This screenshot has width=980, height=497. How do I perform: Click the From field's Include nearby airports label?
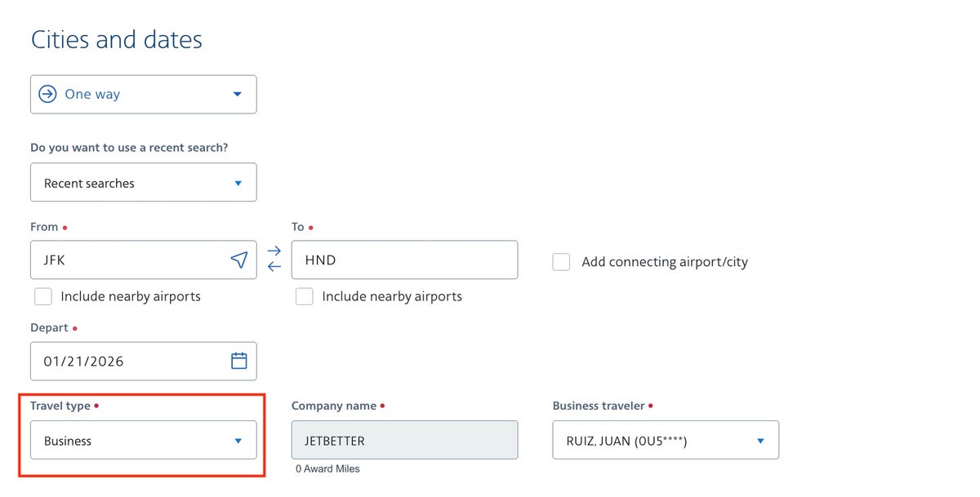pos(131,296)
